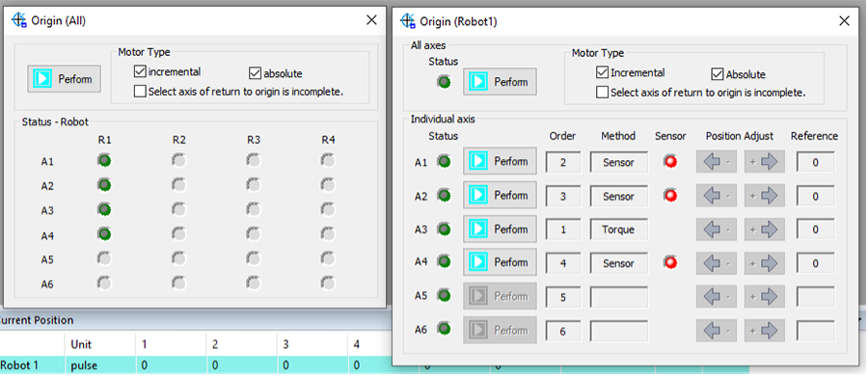Click the A5 status LED in Origin (Robot1)
The height and width of the screenshot is (377, 868).
click(444, 296)
